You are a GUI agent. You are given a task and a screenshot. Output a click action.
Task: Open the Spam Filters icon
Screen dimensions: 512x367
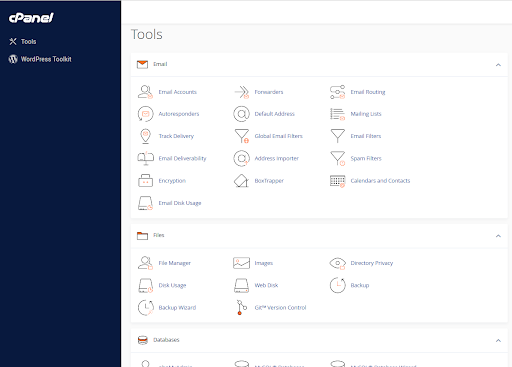tap(337, 158)
